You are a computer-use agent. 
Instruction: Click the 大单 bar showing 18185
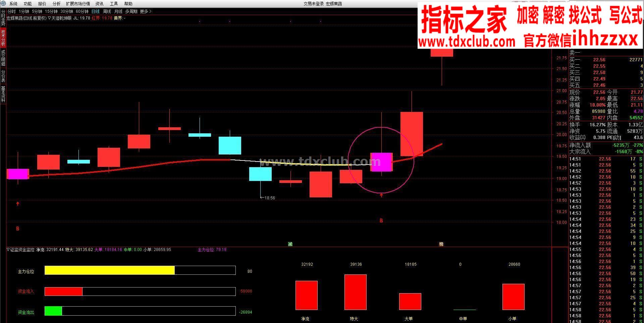tap(410, 302)
